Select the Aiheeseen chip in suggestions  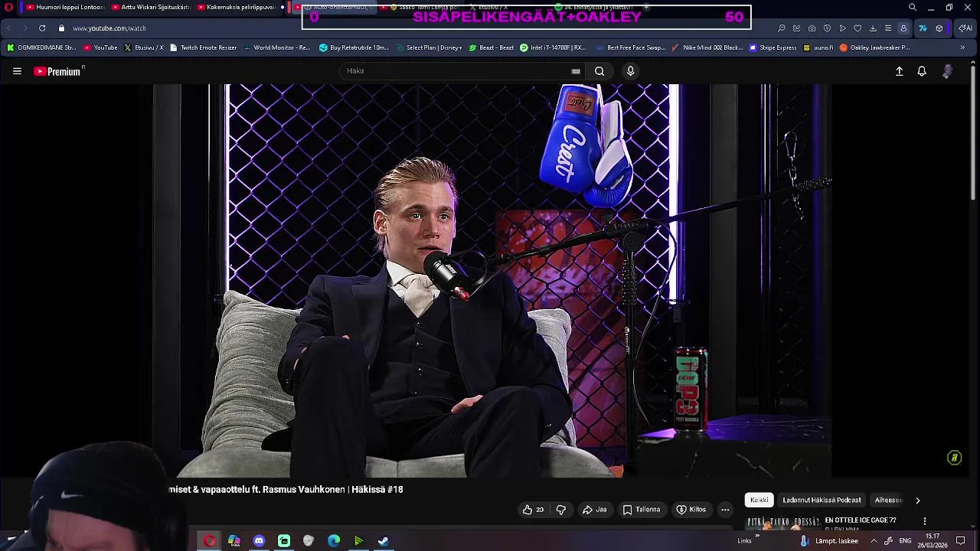[888, 500]
